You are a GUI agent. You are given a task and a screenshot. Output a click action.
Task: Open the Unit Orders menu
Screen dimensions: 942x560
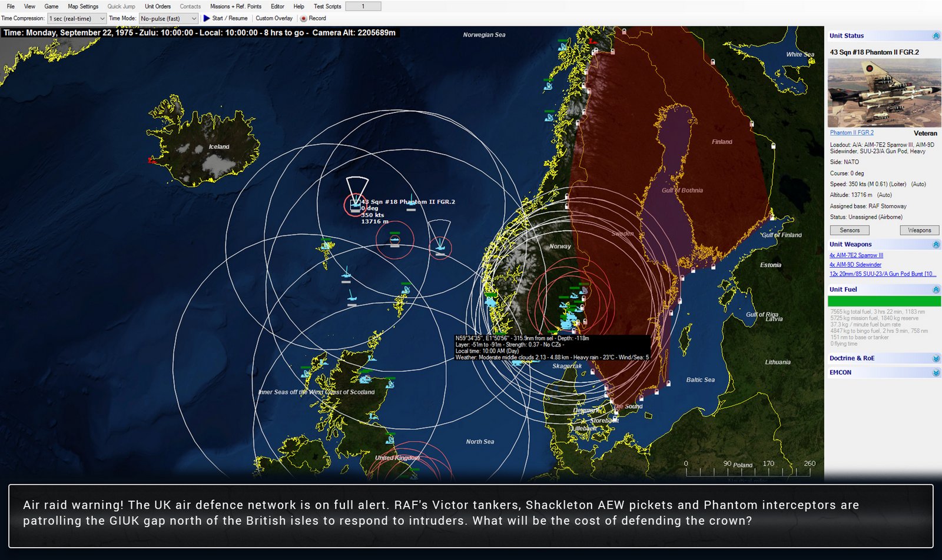point(158,6)
